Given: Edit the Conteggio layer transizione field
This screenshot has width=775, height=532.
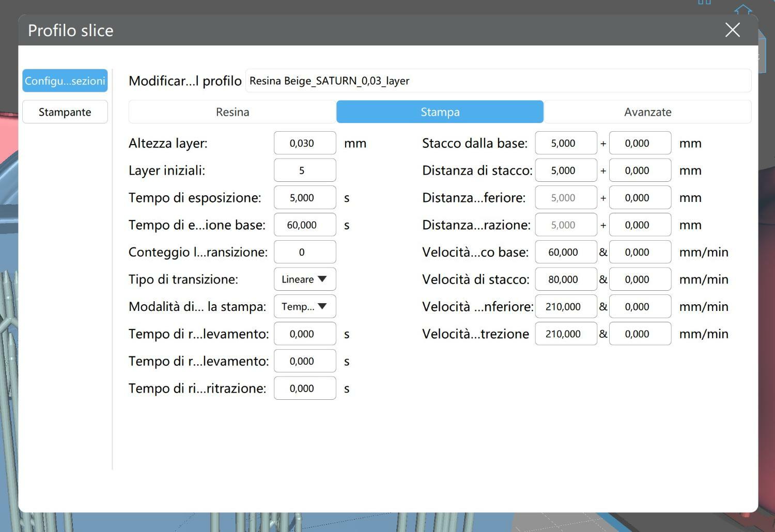Looking at the screenshot, I should [305, 252].
